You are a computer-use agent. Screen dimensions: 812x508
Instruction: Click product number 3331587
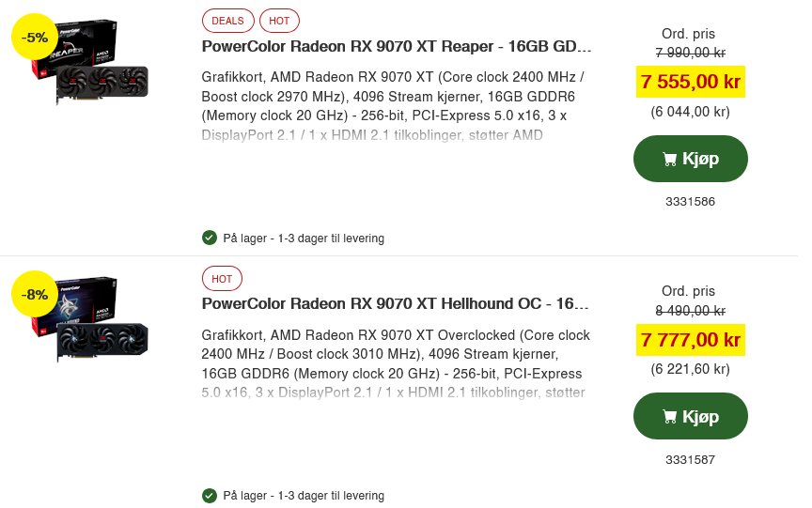click(690, 460)
